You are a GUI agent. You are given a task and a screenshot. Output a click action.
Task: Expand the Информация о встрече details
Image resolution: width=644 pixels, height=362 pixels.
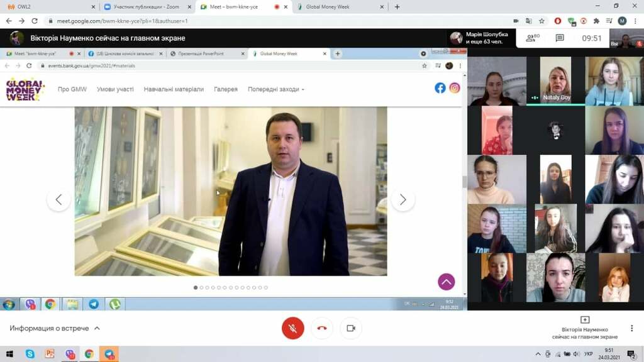click(x=55, y=328)
